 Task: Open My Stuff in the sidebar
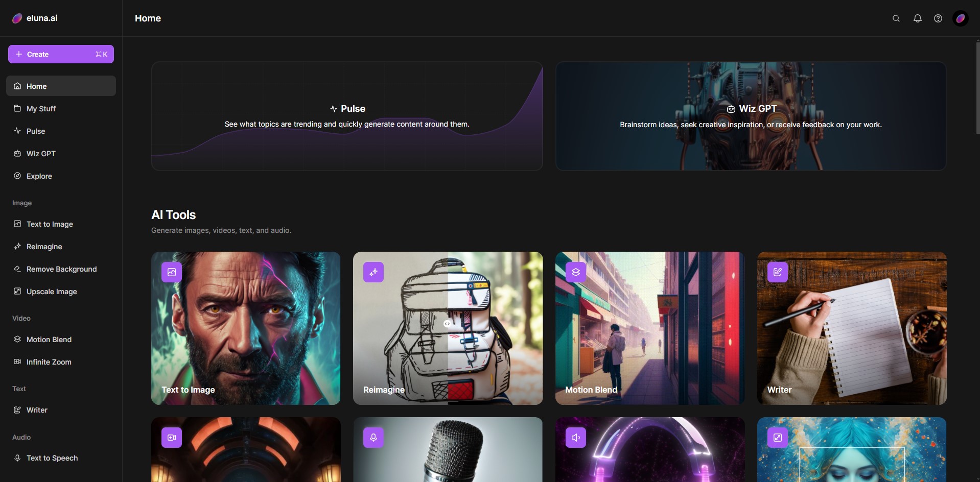61,108
